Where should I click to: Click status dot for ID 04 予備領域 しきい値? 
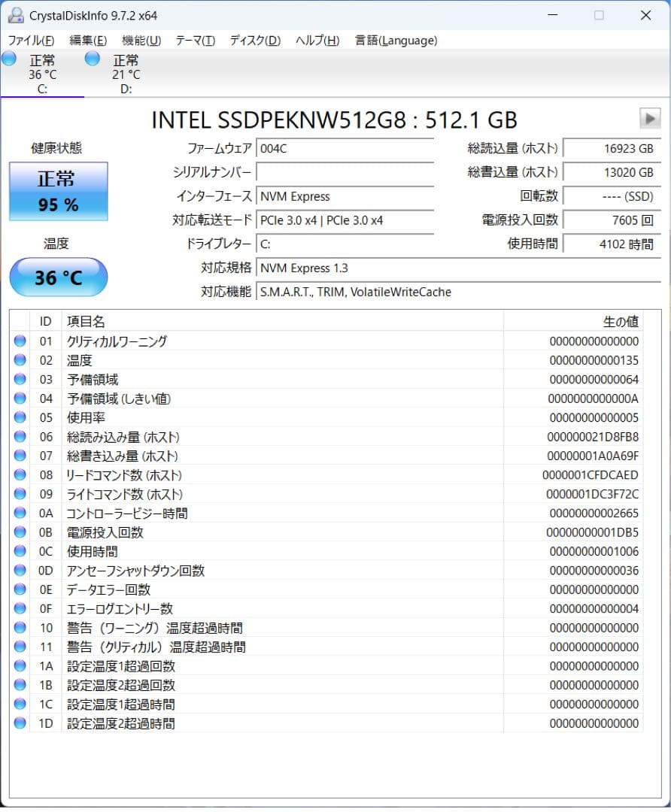click(x=20, y=398)
